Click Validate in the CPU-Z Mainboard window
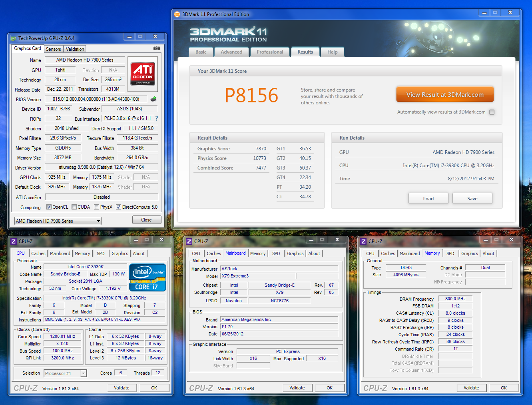This screenshot has width=532, height=405. 297,388
